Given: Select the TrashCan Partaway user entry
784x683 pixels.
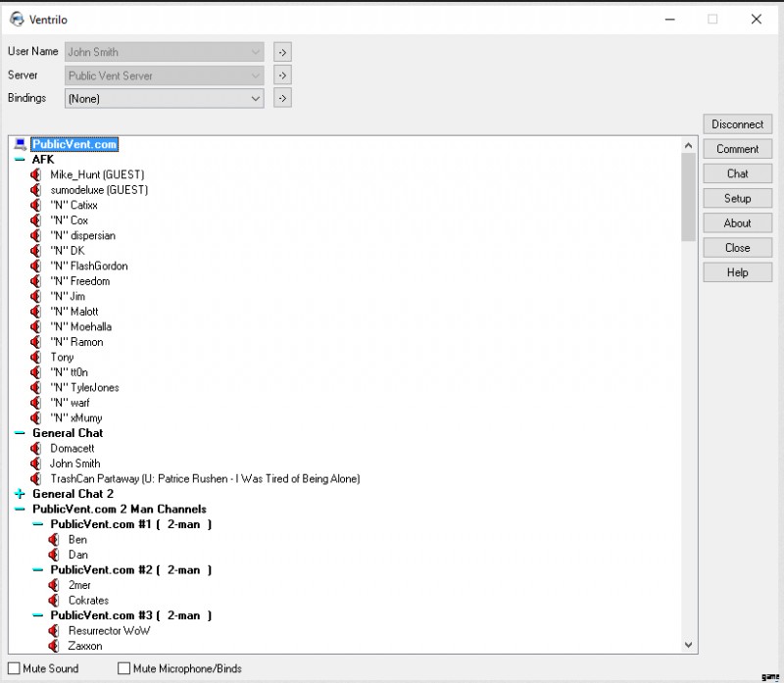Looking at the screenshot, I should click(205, 478).
